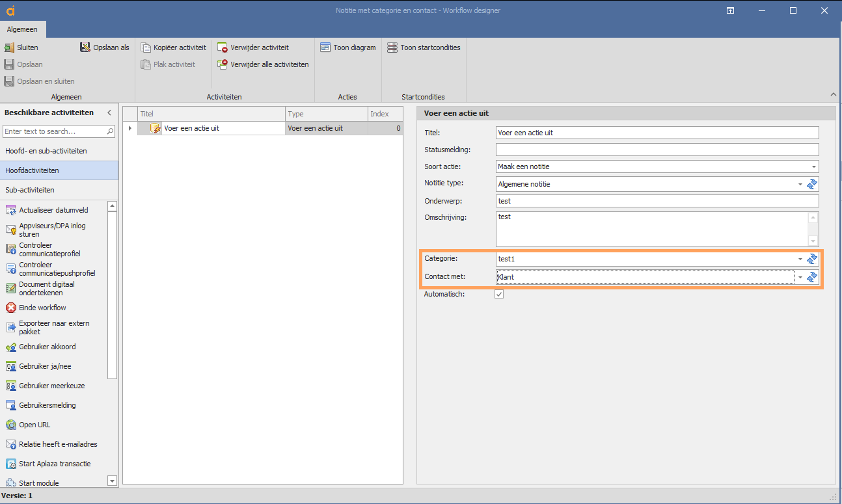Click the Toon diagram icon
Image resolution: width=842 pixels, height=504 pixels.
[325, 47]
